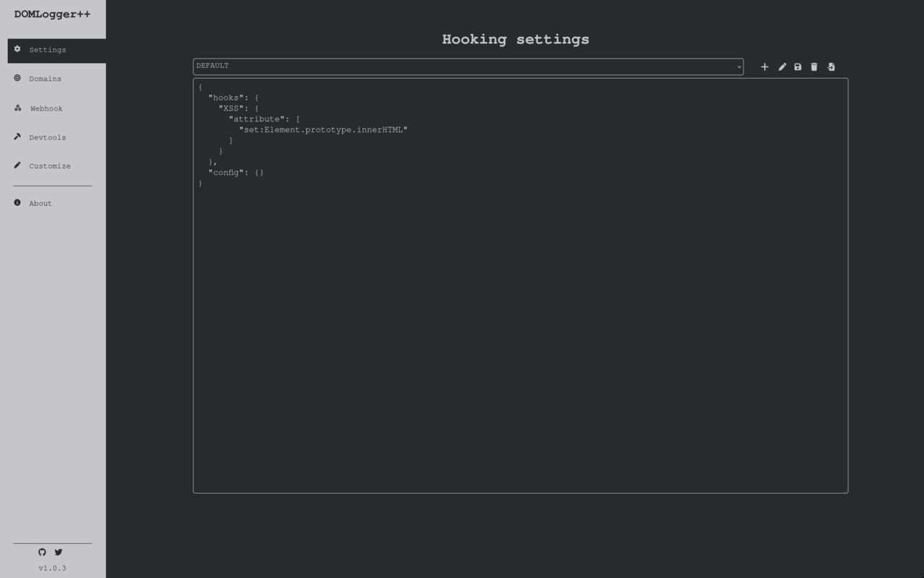Click the Webhook icon in sidebar
Screen dimensions: 924x578
point(17,108)
